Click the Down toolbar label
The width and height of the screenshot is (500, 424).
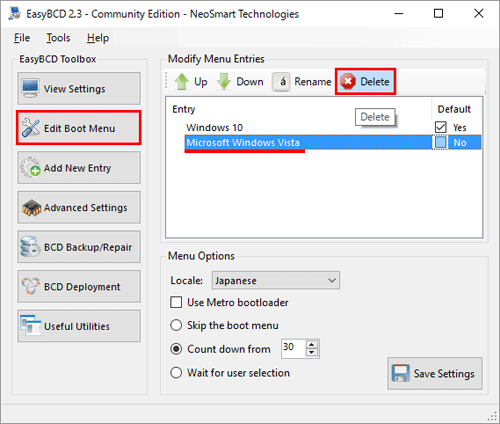click(250, 82)
